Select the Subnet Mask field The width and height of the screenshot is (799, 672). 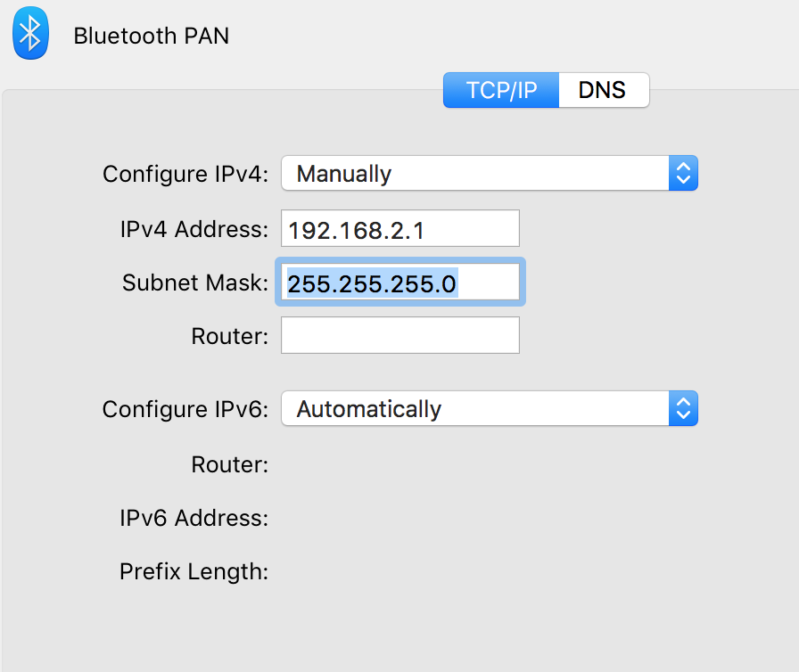click(399, 282)
